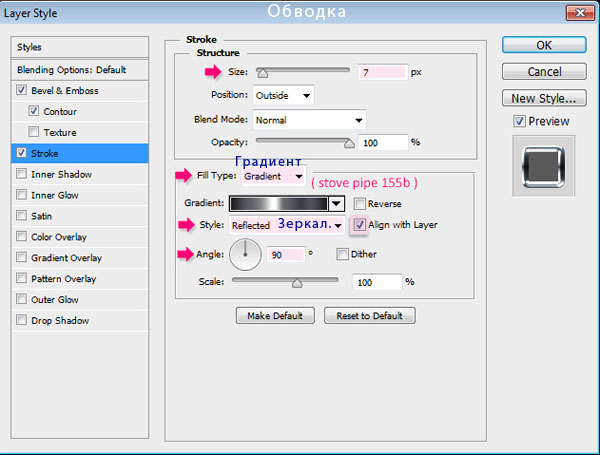Select the Styles panel header
The width and height of the screenshot is (600, 455).
[80, 47]
